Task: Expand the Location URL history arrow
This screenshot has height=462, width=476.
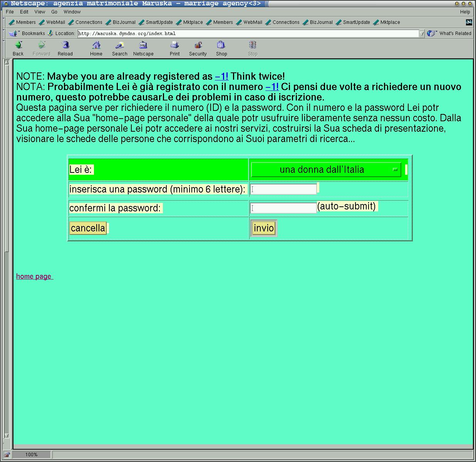Action: coord(422,33)
